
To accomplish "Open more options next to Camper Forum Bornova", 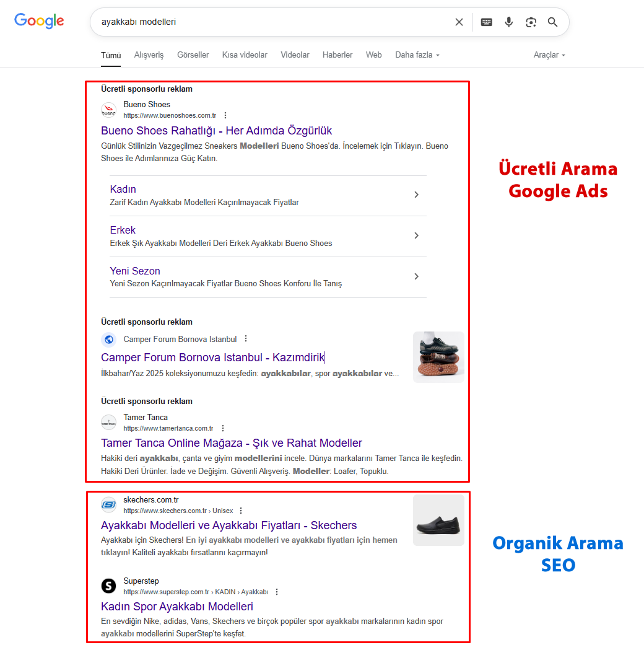I will 246,339.
